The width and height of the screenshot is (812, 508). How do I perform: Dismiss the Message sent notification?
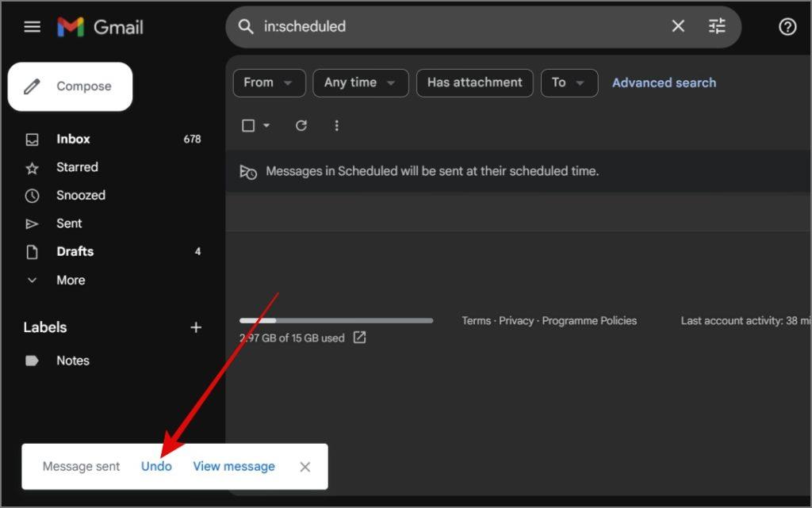[305, 467]
